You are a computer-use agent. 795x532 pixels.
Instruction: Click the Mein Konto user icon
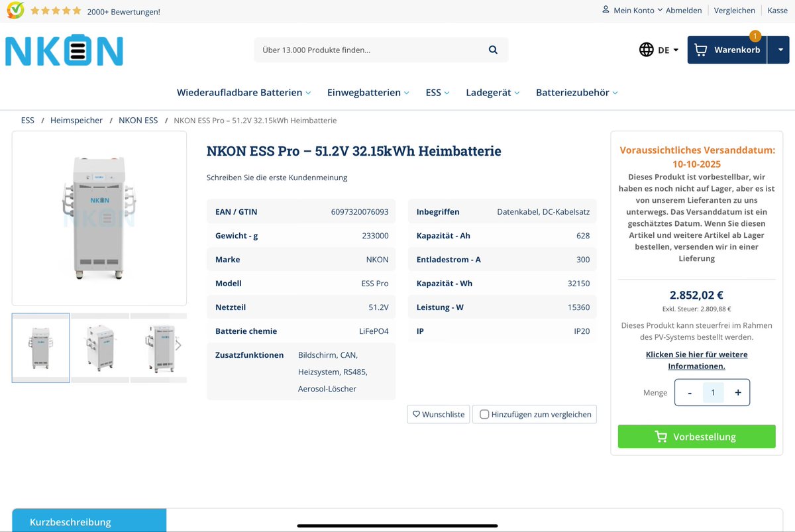tap(606, 10)
